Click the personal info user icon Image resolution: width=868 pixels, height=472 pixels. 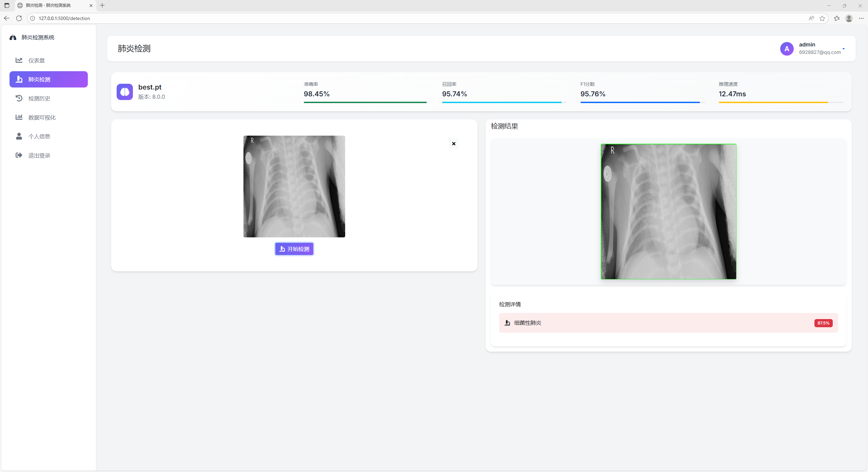tap(19, 136)
